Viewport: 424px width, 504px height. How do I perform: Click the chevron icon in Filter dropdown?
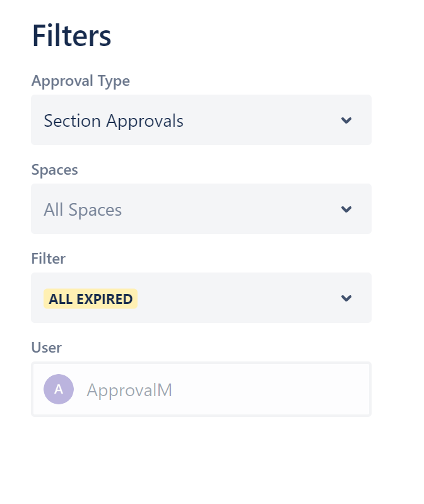[346, 298]
